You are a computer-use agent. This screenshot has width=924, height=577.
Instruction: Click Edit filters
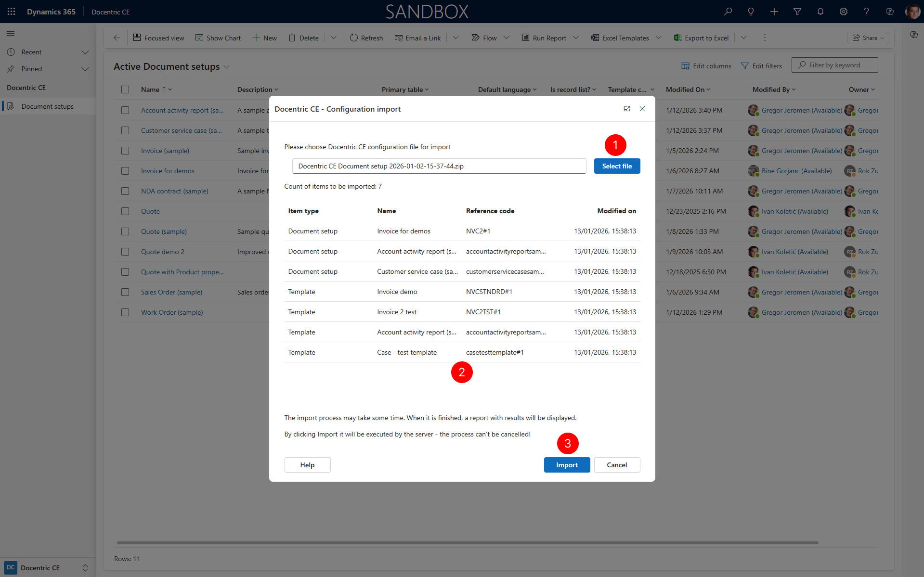761,66
